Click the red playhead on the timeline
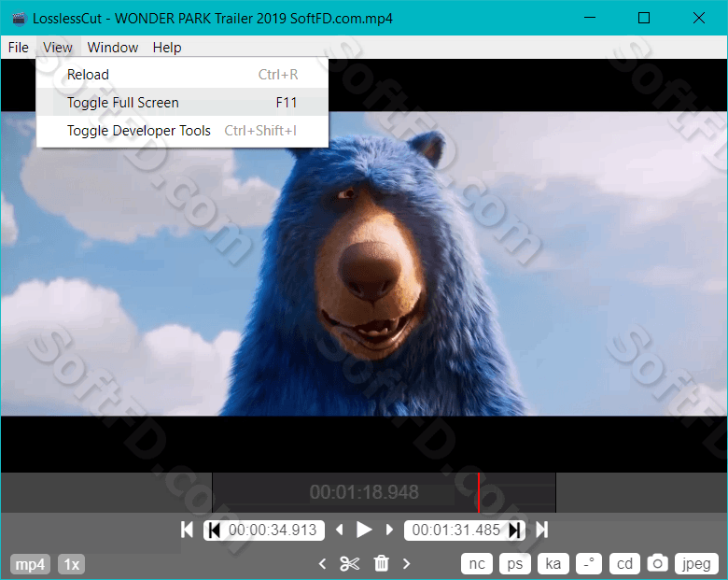The height and width of the screenshot is (580, 728). tap(478, 492)
